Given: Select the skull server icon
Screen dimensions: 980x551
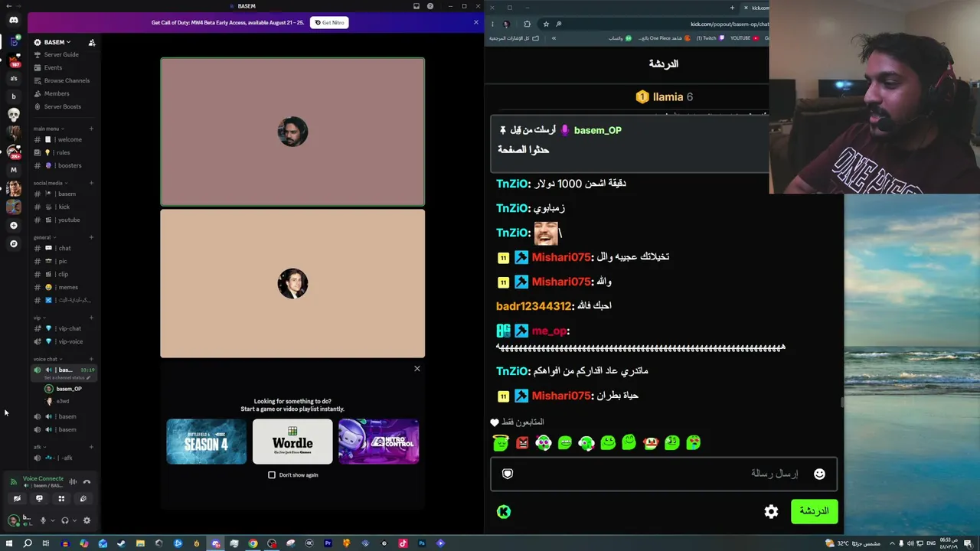Looking at the screenshot, I should pyautogui.click(x=13, y=115).
